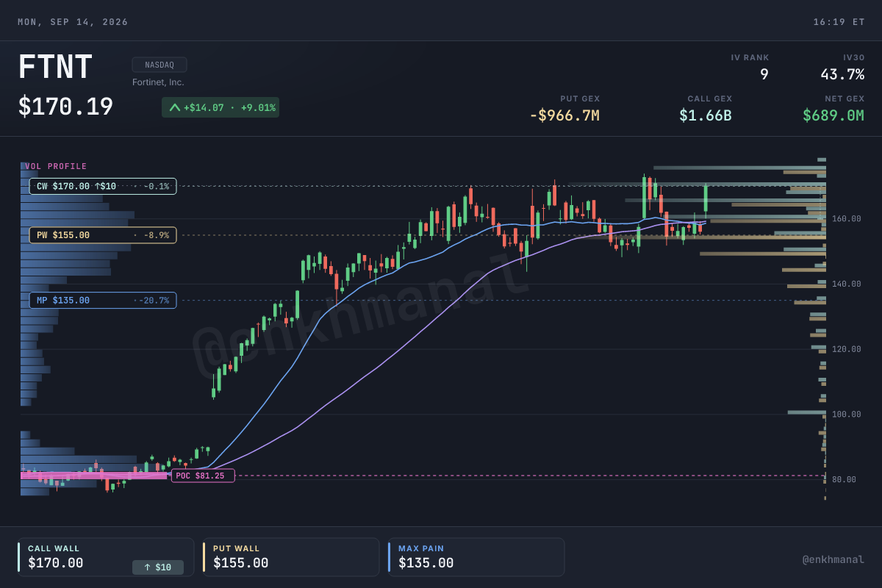Click the IV RANK value 9
The height and width of the screenshot is (588, 882).
pos(764,74)
